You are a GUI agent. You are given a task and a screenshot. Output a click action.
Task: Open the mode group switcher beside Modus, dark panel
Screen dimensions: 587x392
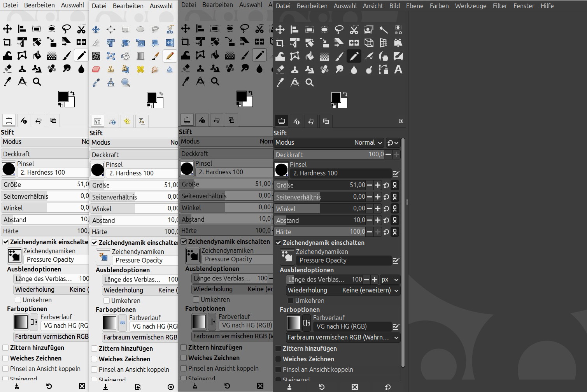(393, 143)
